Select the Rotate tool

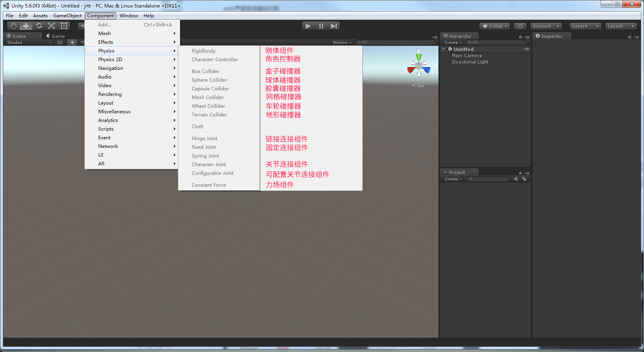tap(39, 26)
